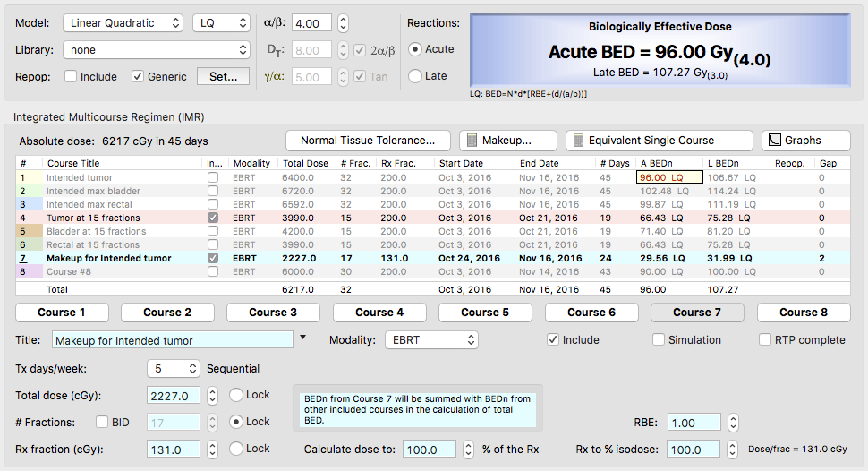Viewport: 868px width, 471px height.
Task: Click the title history disclosure triangle
Action: pyautogui.click(x=303, y=338)
